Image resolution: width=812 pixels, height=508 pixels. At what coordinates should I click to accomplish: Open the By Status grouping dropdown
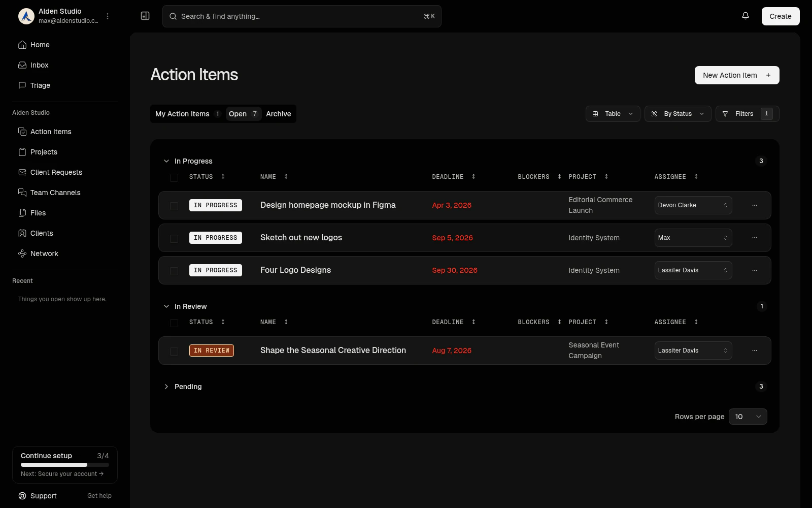pos(678,114)
